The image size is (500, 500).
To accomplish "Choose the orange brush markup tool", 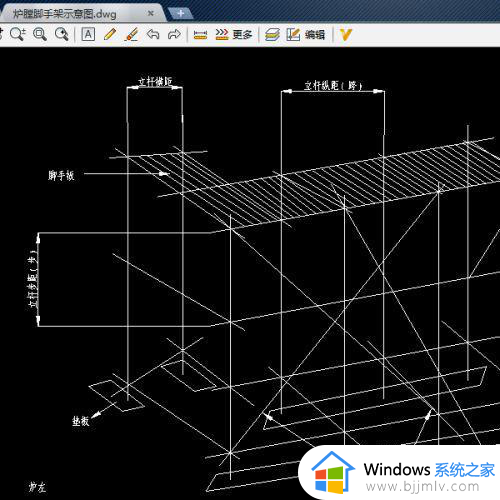I will pos(131,34).
